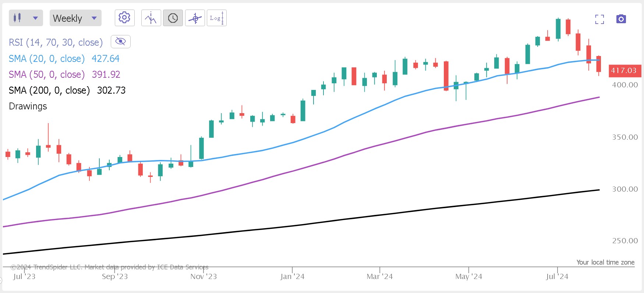
Task: Click the indicators zigzag chart icon
Action: (151, 18)
